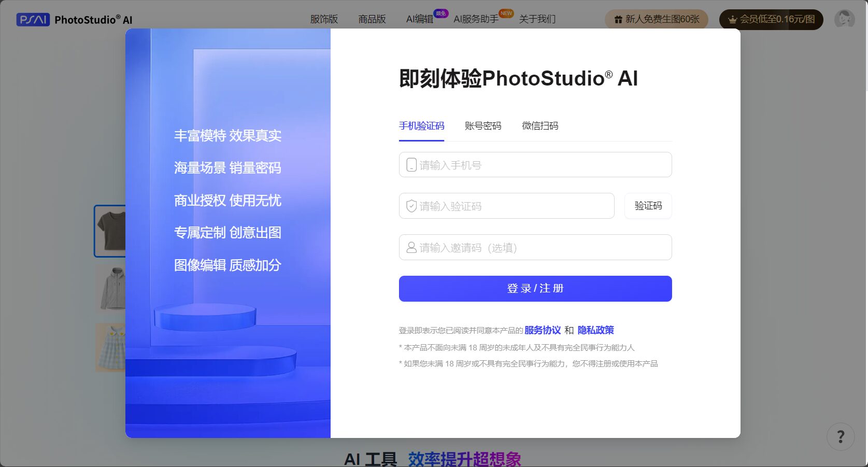Click the 请输入验证码 input field

point(507,206)
